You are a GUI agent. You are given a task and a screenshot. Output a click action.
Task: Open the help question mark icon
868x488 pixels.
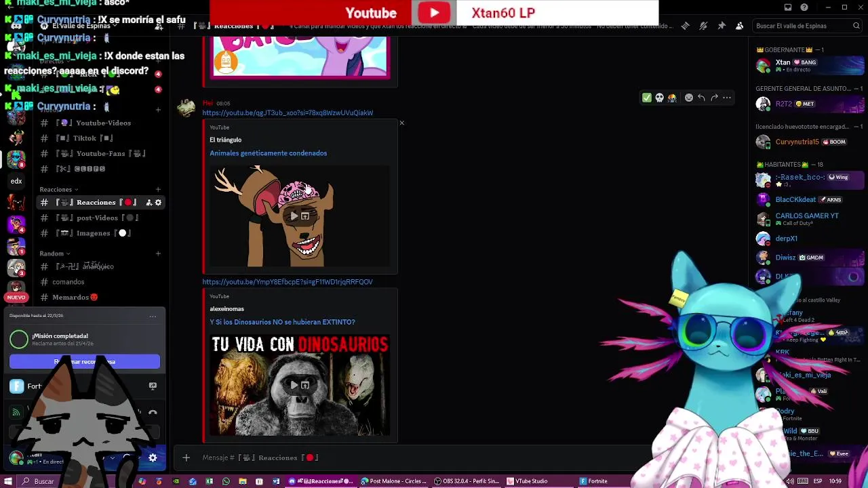(804, 7)
